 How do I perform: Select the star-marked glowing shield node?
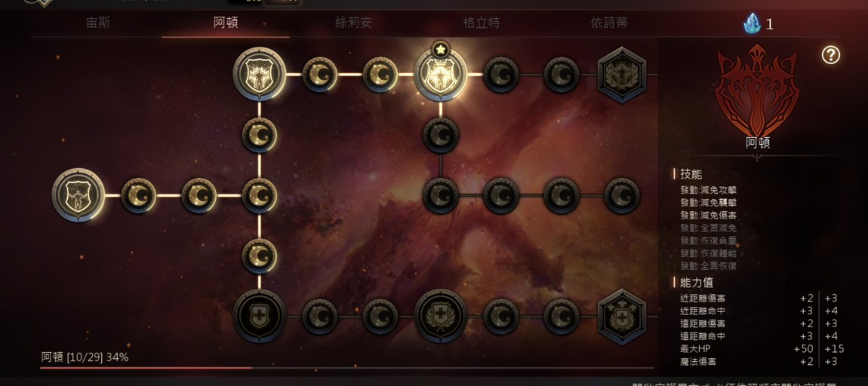coord(441,74)
